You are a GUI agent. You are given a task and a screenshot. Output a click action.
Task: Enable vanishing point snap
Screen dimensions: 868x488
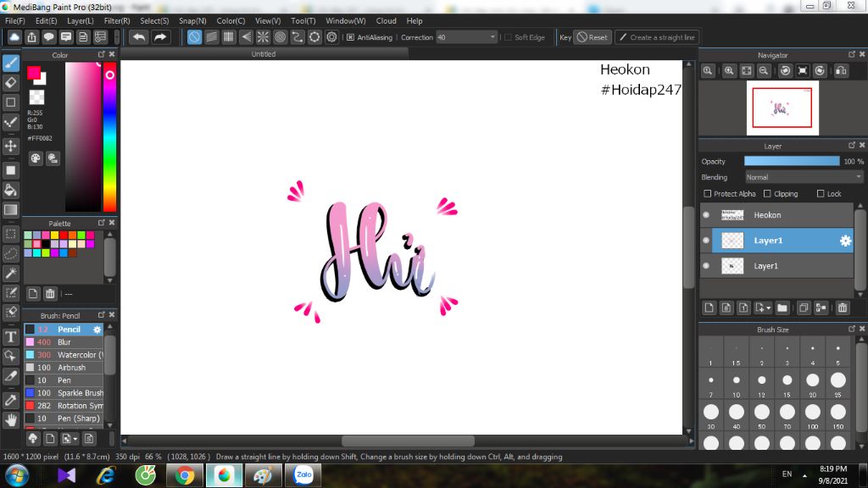246,37
